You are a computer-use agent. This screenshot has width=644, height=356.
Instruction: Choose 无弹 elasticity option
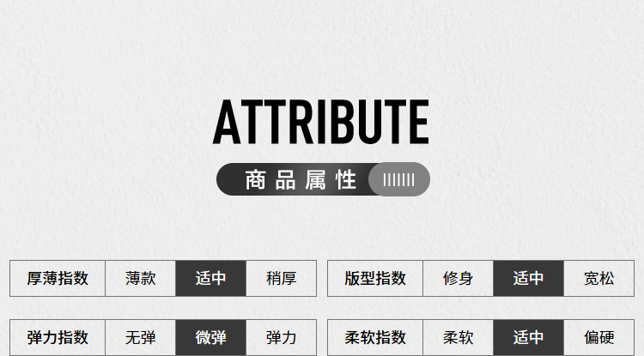[141, 337]
